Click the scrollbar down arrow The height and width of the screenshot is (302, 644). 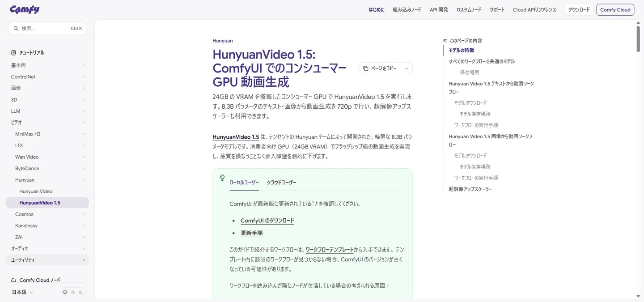pyautogui.click(x=638, y=296)
